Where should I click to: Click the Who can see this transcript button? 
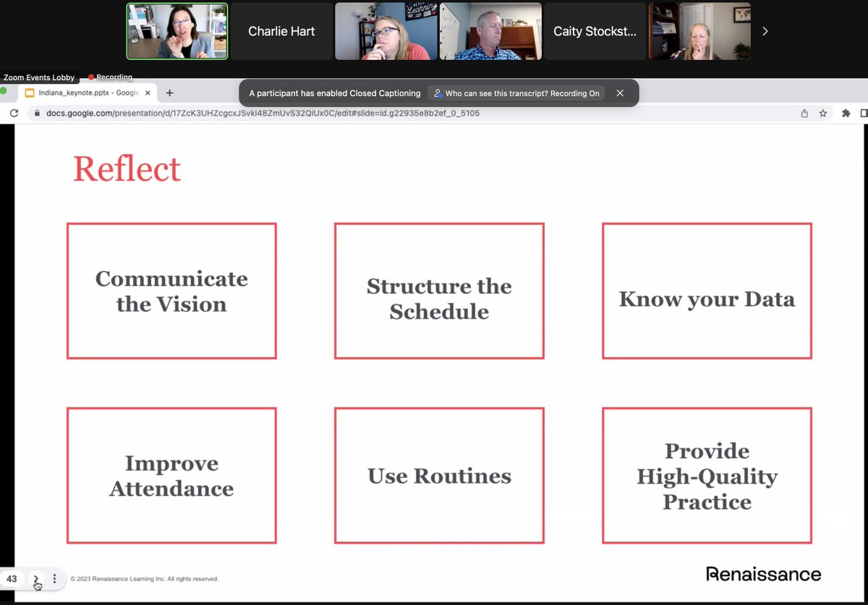516,93
